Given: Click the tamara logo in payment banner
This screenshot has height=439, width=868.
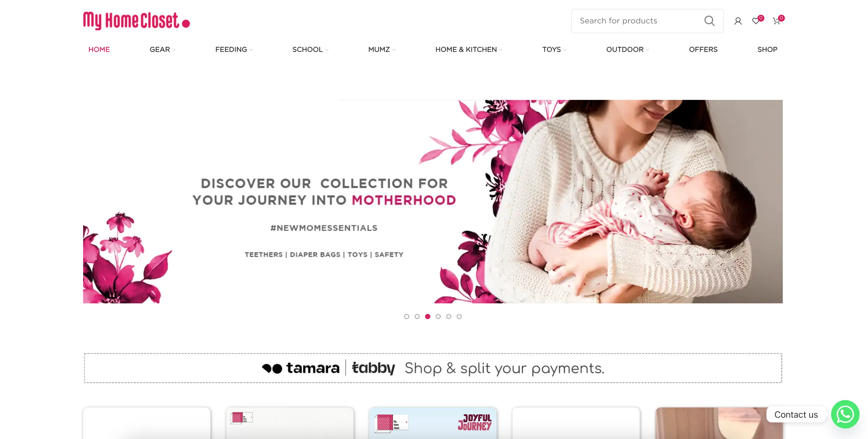Looking at the screenshot, I should tap(301, 368).
